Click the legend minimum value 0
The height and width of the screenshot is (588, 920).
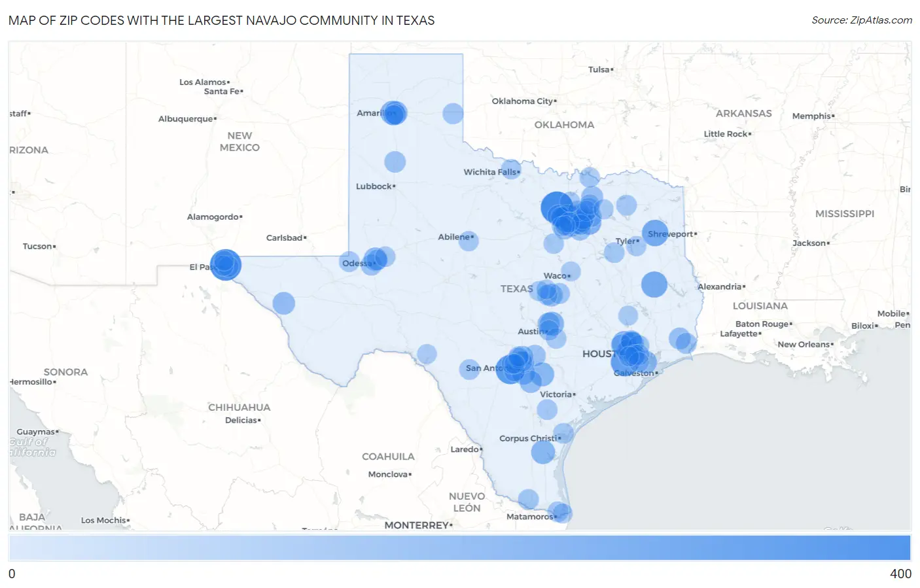[x=12, y=574]
